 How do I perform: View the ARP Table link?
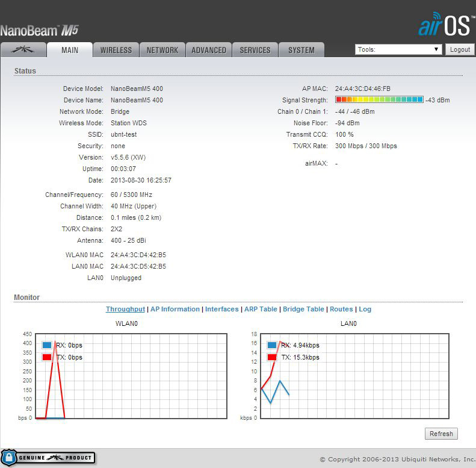pyautogui.click(x=261, y=309)
